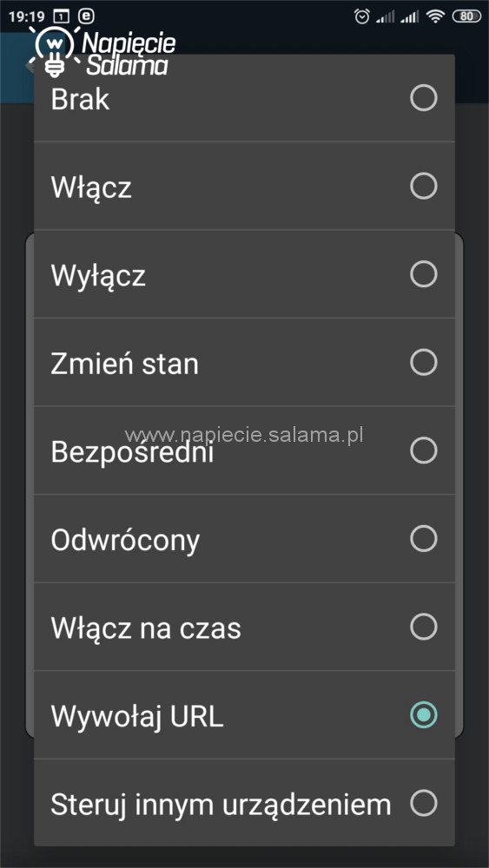
Task: Tap the alarm clock status icon
Action: [x=361, y=16]
